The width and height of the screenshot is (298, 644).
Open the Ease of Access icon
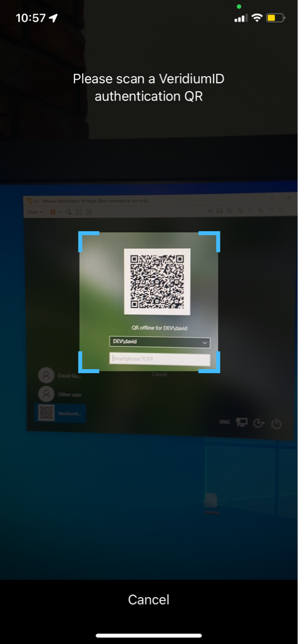258,423
